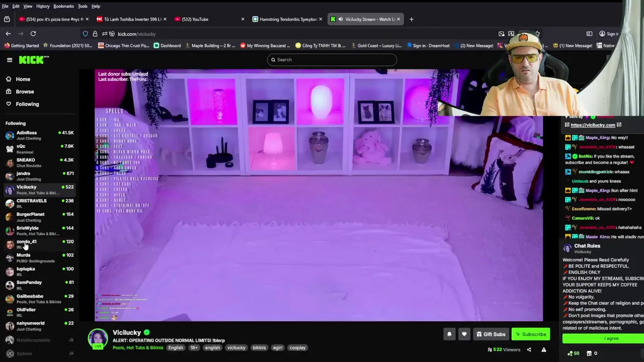The height and width of the screenshot is (362, 644).
Task: Select the 'cosplay' stream tag
Action: tap(297, 348)
